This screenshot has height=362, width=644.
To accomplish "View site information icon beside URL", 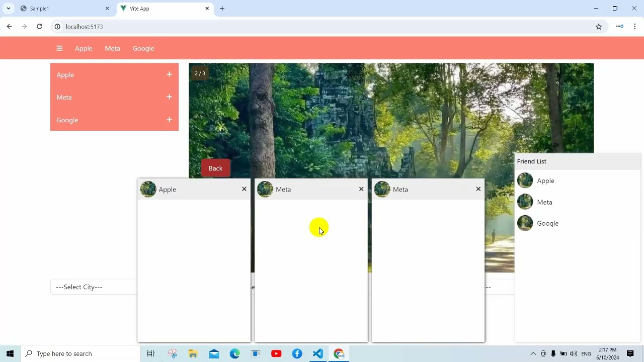I will point(57,27).
